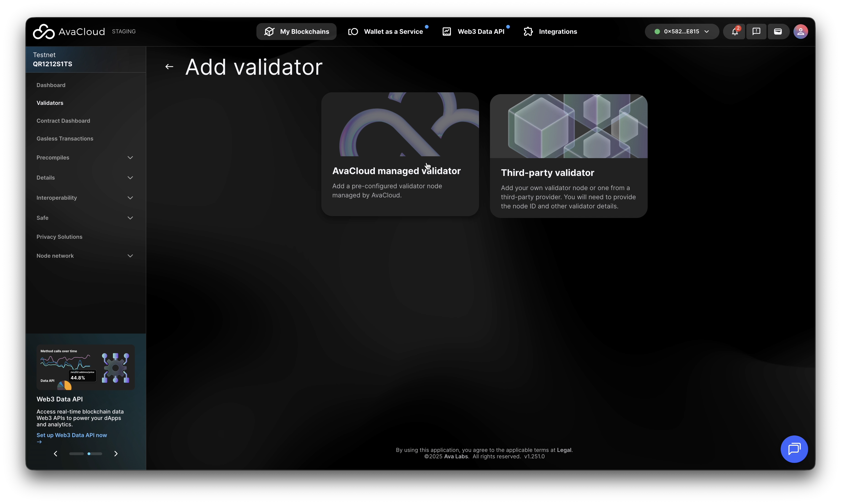Open the user profile avatar
This screenshot has height=504, width=841.
(800, 32)
